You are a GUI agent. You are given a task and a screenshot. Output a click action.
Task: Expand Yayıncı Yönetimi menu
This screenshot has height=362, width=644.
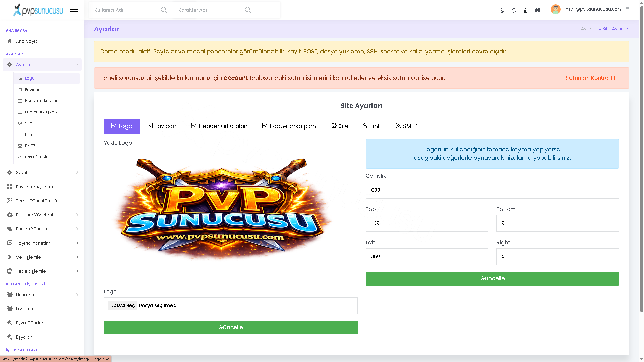[42, 243]
